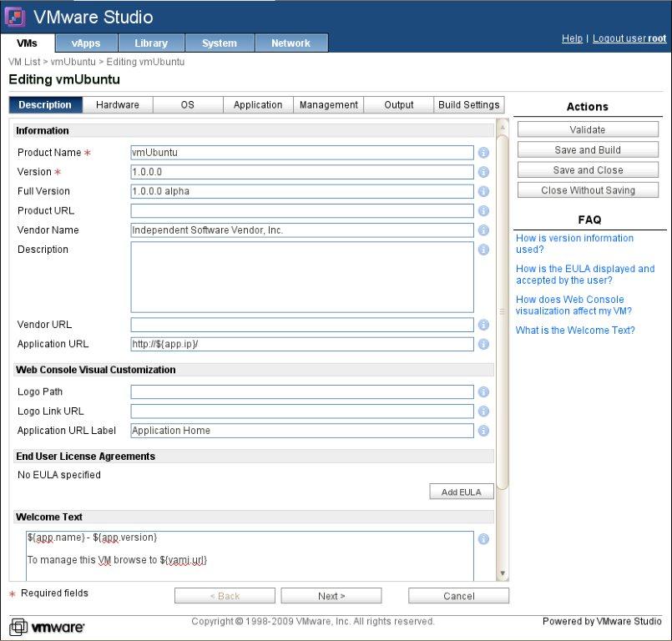The width and height of the screenshot is (672, 641).
Task: Click the Application URL input field
Action: coord(302,344)
